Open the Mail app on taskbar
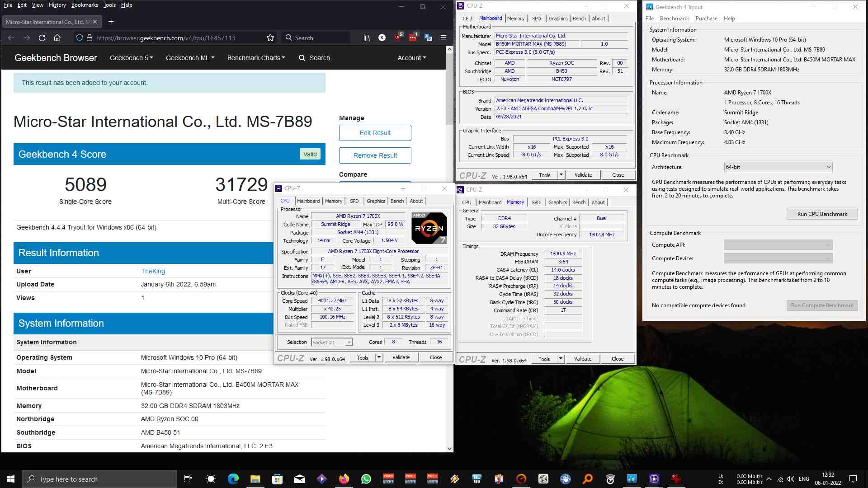868x488 pixels. [299, 479]
